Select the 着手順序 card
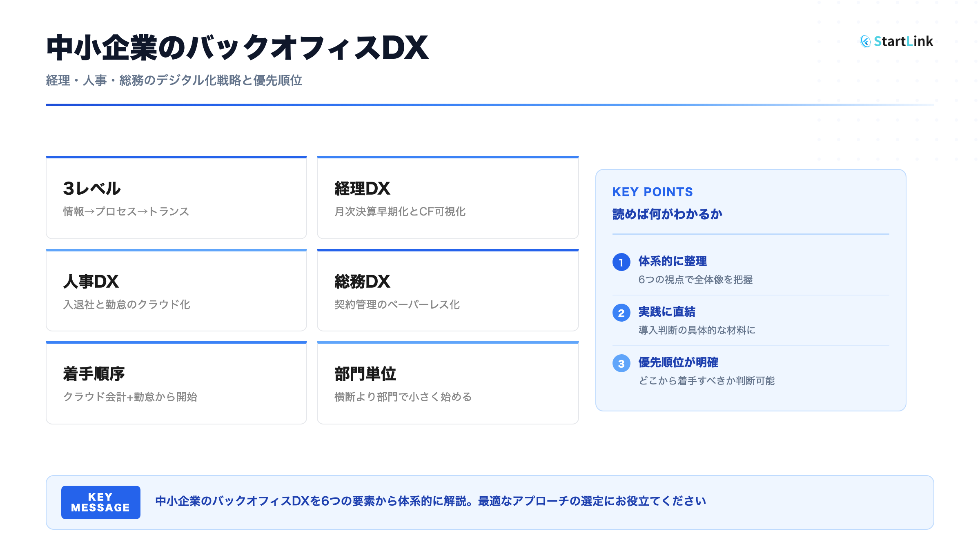This screenshot has height=551, width=980. [x=176, y=383]
